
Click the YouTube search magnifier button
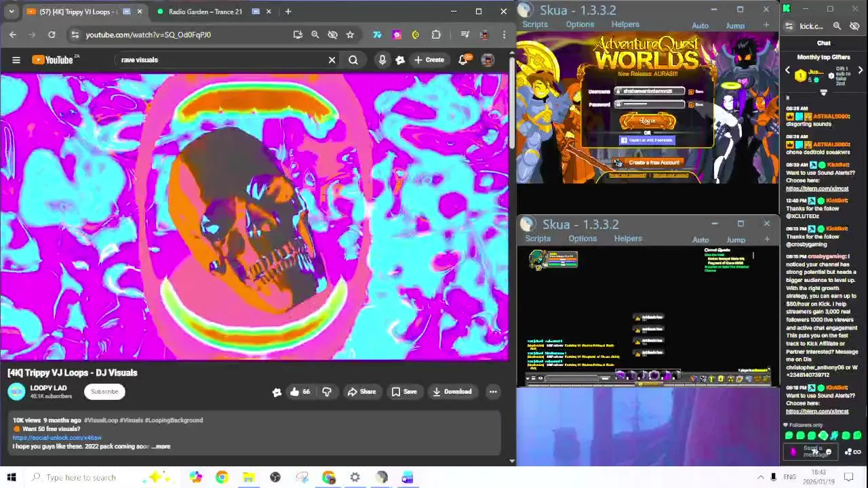(353, 60)
